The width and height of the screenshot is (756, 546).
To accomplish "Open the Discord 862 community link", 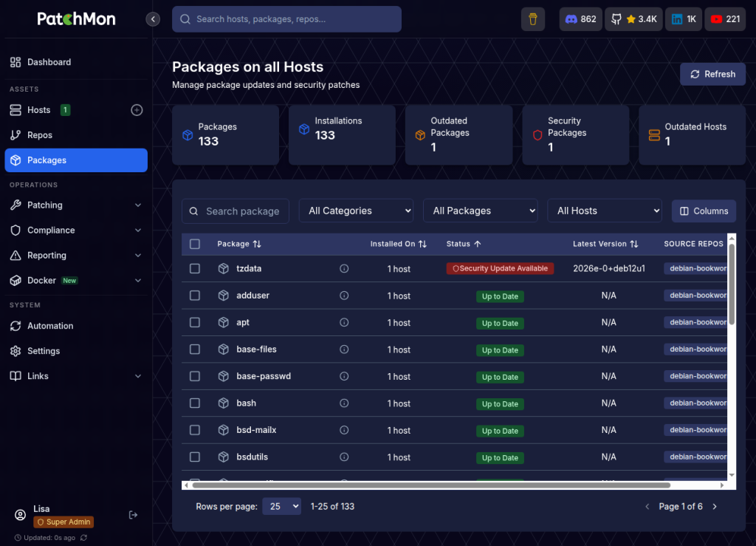I will [x=580, y=19].
